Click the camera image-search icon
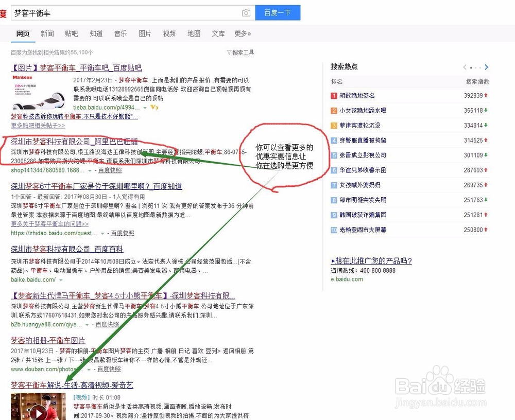Viewport: 515px width, 420px height. [246, 13]
